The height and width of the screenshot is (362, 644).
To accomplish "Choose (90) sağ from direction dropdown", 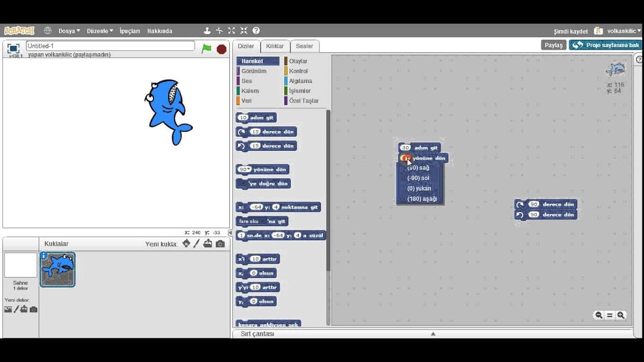I will [x=420, y=168].
